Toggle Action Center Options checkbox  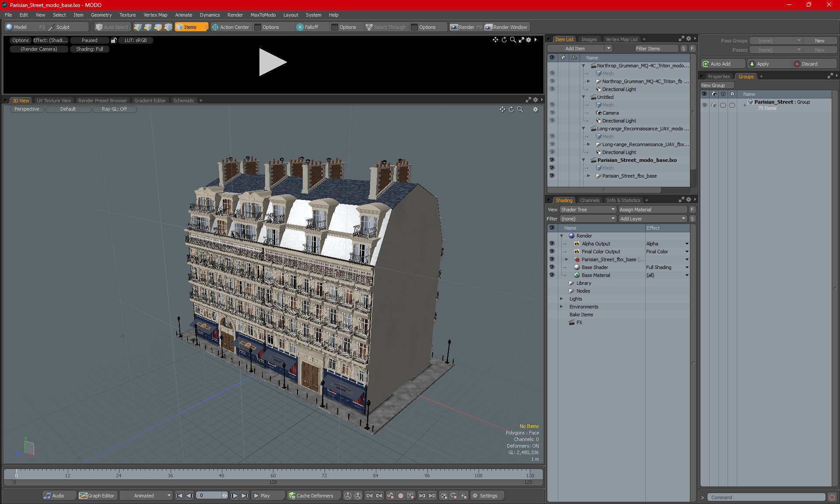coord(258,27)
